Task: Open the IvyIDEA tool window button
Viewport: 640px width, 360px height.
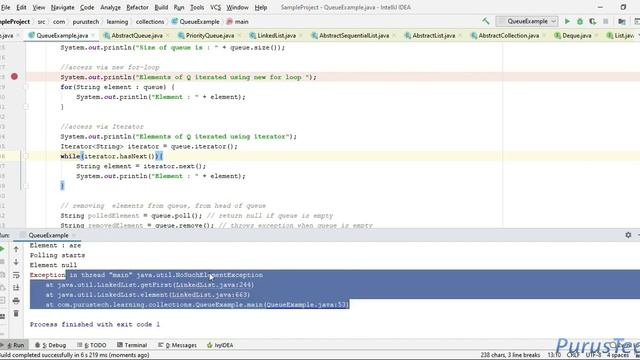Action: [220, 345]
